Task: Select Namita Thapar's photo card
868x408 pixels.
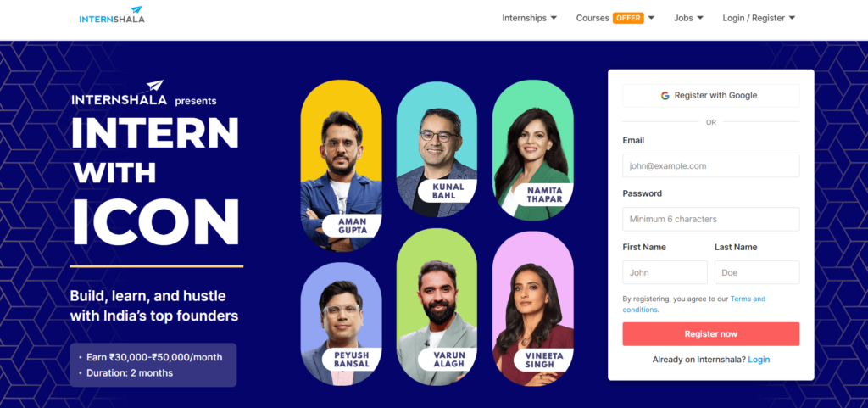Action: pyautogui.click(x=532, y=150)
